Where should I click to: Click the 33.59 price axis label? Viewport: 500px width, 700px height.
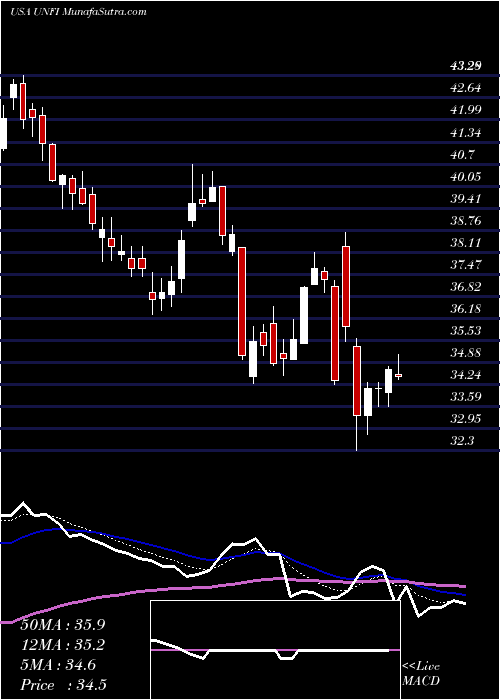point(465,397)
